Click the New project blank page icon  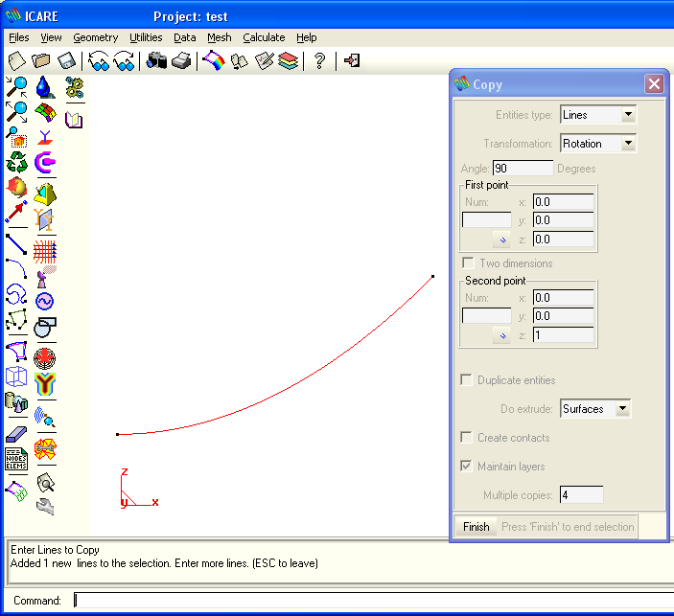coord(16,60)
